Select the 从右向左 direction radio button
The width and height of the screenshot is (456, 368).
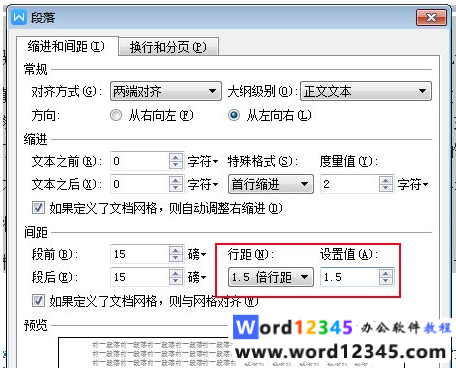point(116,116)
